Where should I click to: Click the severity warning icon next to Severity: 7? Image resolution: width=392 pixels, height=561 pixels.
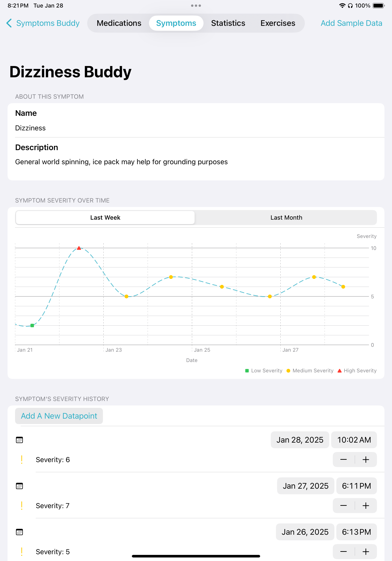22,506
